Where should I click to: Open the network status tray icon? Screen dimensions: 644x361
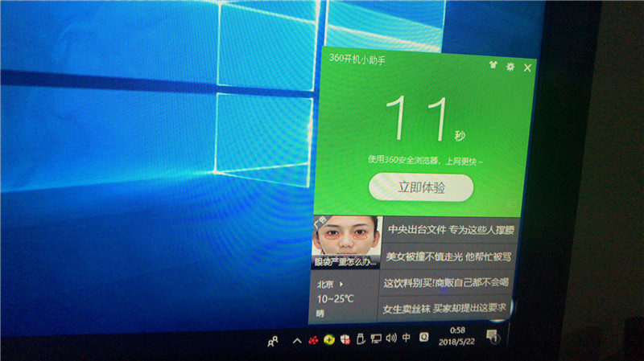click(x=375, y=338)
